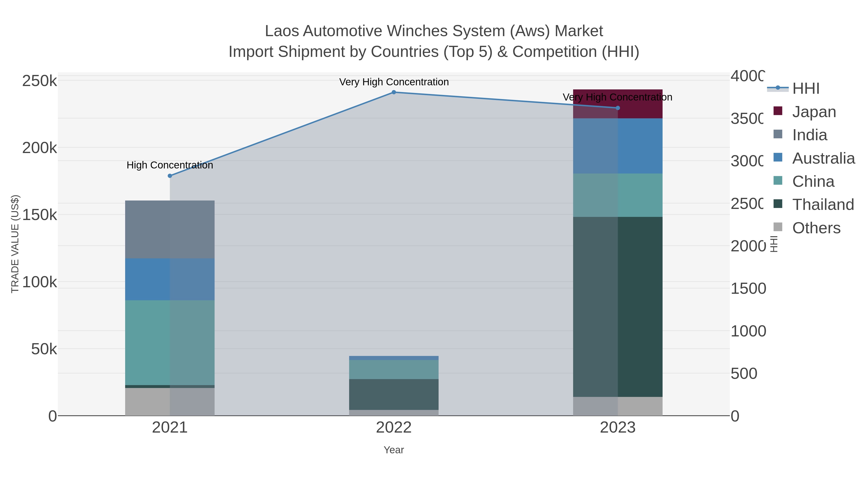Image resolution: width=868 pixels, height=488 pixels.
Task: Click the 500 tick on the right HHI axis
Action: tap(744, 374)
